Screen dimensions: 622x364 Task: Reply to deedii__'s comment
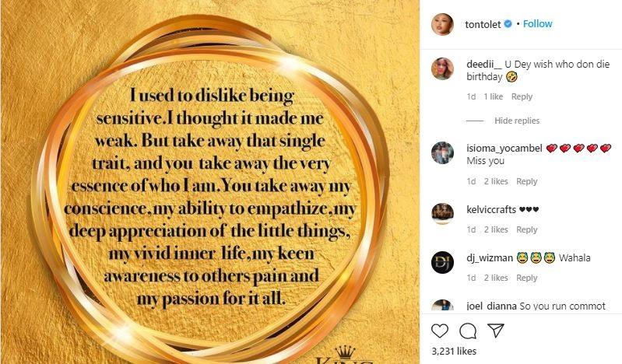pyautogui.click(x=522, y=97)
